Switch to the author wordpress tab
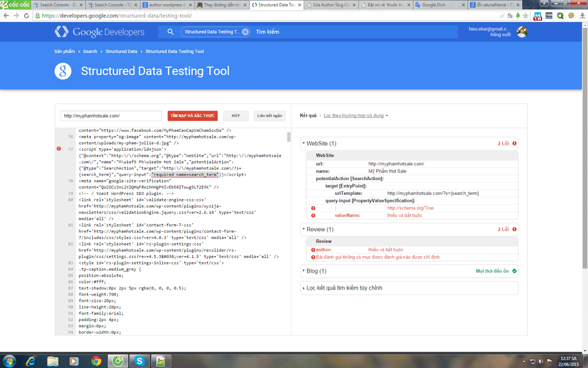 [x=167, y=5]
